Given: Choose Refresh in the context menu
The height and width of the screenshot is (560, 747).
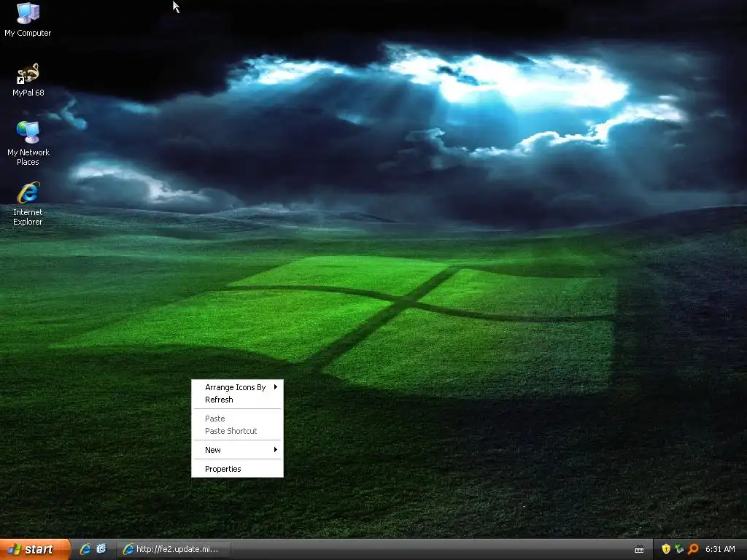Looking at the screenshot, I should [237, 400].
